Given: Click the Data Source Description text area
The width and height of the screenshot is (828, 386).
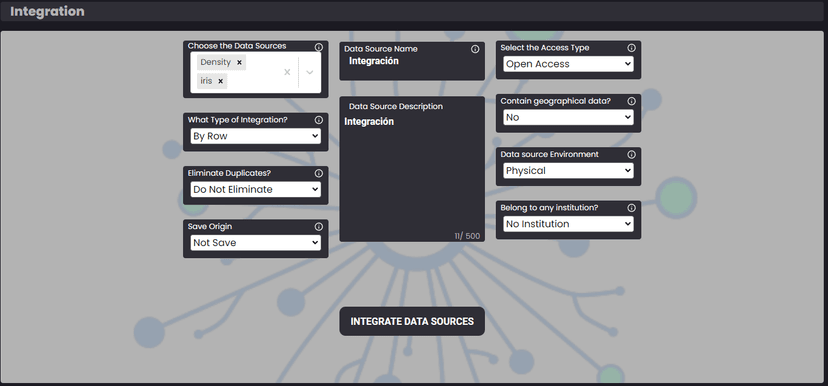Looking at the screenshot, I should 412,172.
